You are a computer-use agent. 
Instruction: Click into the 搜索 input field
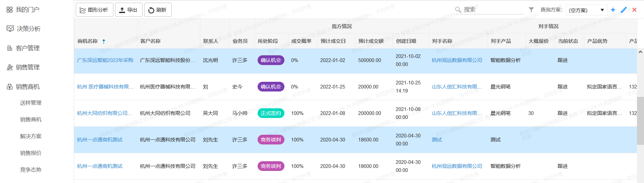click(492, 10)
